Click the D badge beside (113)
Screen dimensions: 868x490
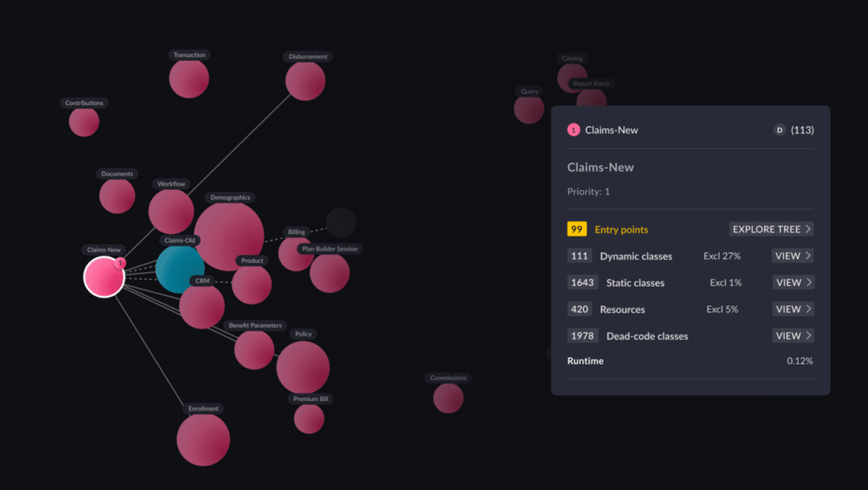tap(780, 130)
